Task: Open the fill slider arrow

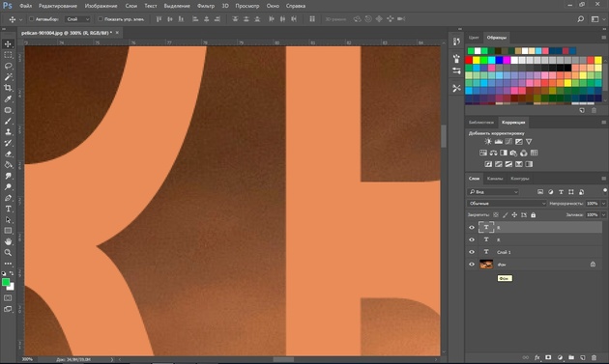Action: tap(603, 214)
